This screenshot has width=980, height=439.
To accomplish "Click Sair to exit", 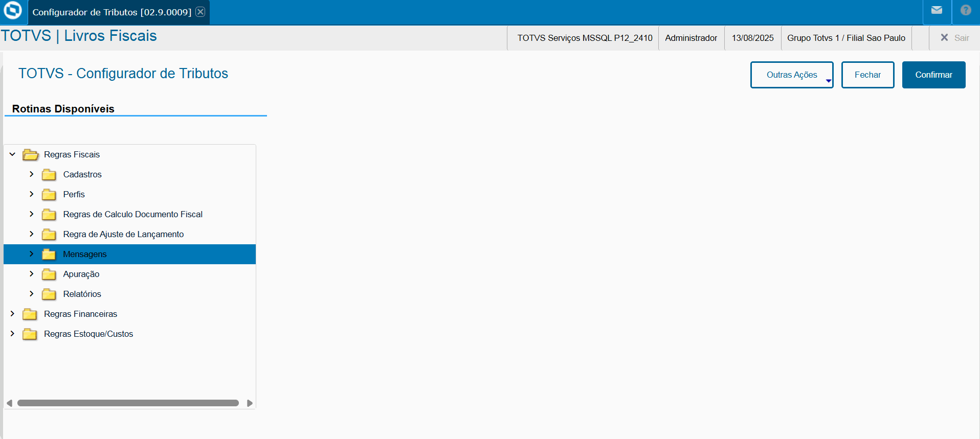I will 954,38.
